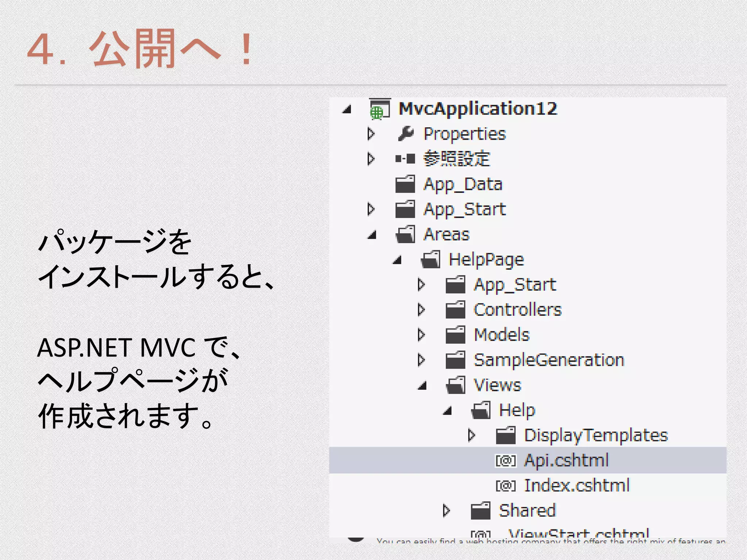Collapse the Areas folder arrow
Viewport: 747px width, 560px height.
pyautogui.click(x=372, y=235)
